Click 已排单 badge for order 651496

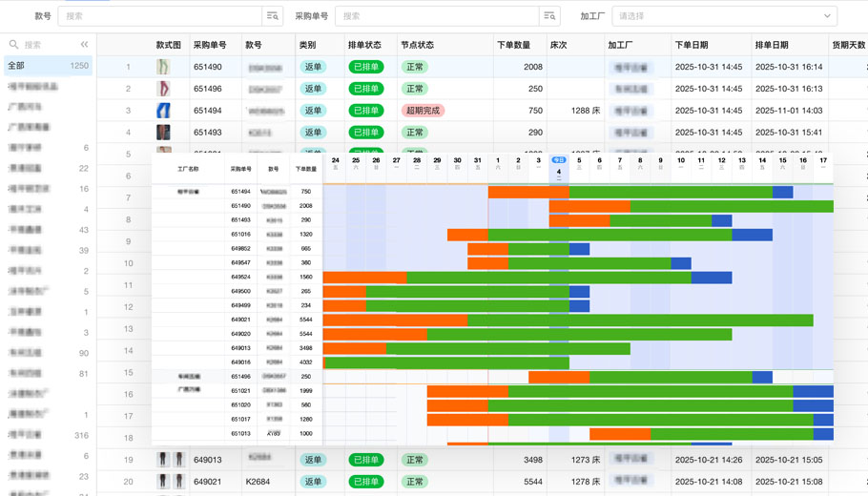[365, 89]
